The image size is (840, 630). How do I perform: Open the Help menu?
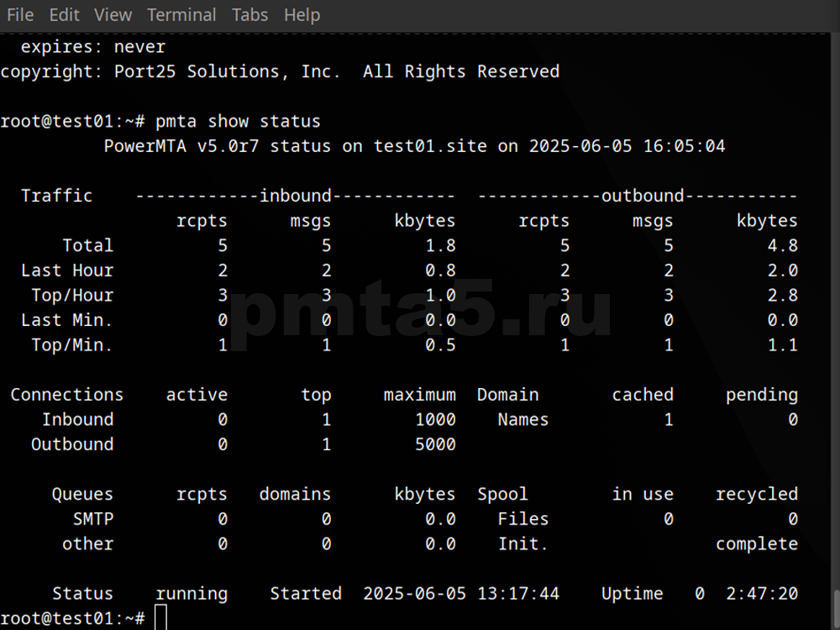coord(302,15)
